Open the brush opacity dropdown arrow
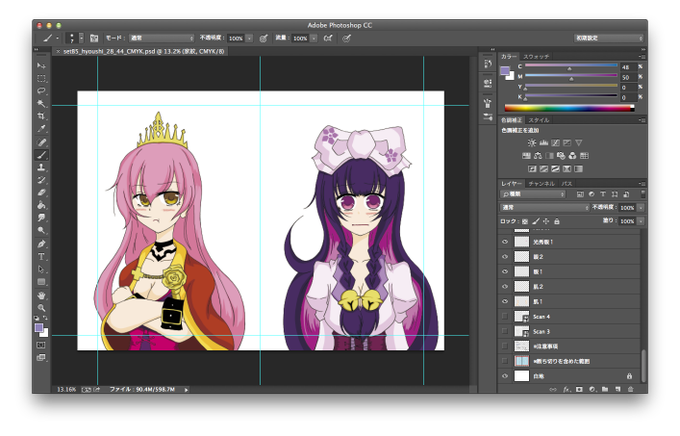Screen dimensions: 680x436 point(249,38)
